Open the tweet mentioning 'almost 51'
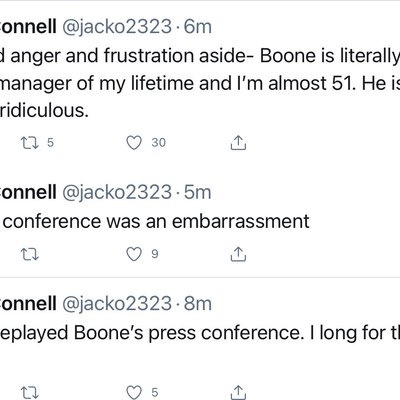The image size is (400, 400). pos(200,83)
